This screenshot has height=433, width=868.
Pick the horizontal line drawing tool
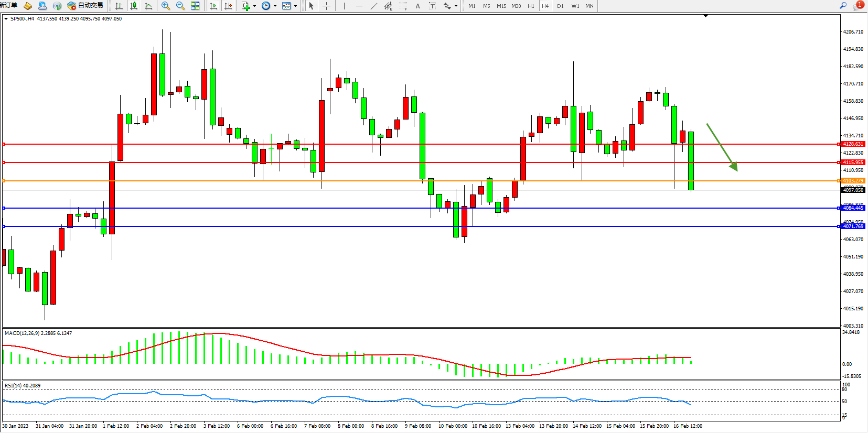coord(359,6)
